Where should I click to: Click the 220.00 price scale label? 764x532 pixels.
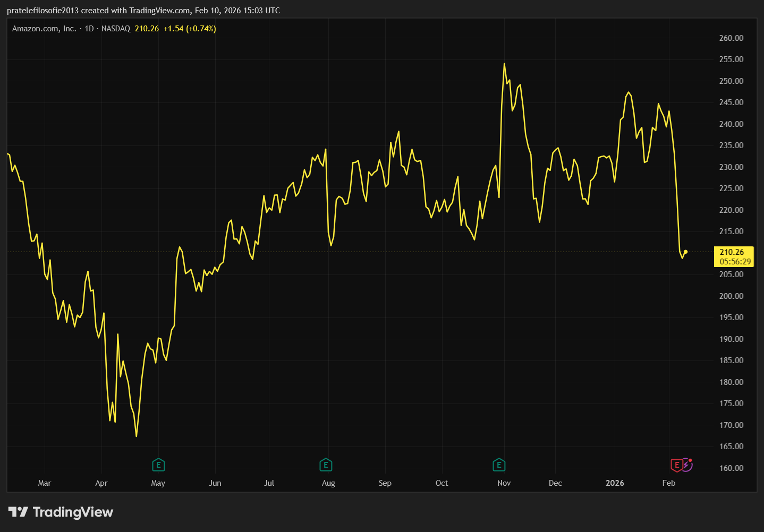731,210
